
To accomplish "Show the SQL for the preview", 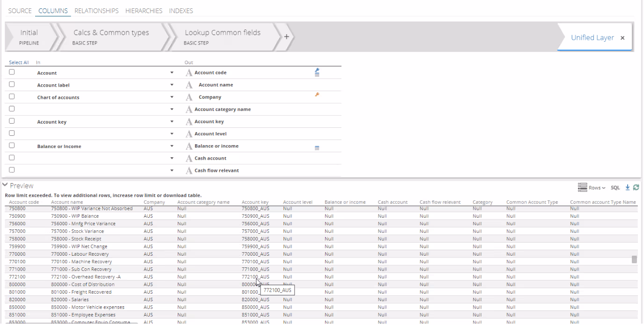I will pyautogui.click(x=615, y=187).
